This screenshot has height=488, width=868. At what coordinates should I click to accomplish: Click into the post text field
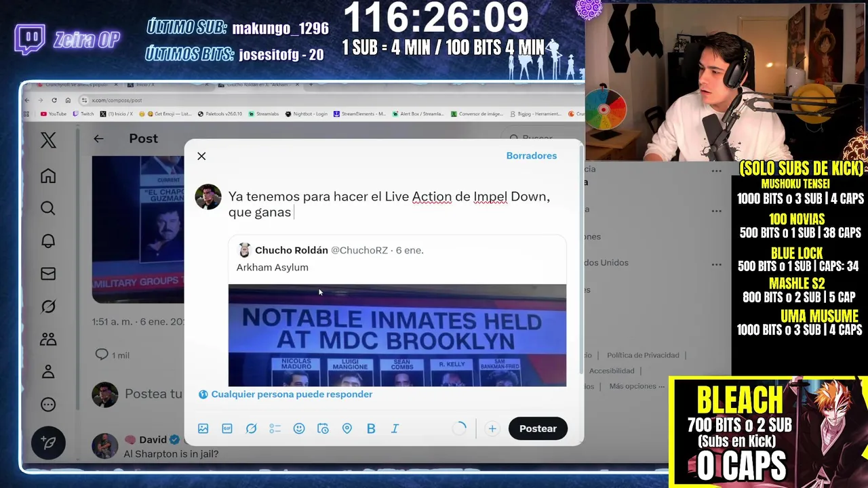[397, 204]
